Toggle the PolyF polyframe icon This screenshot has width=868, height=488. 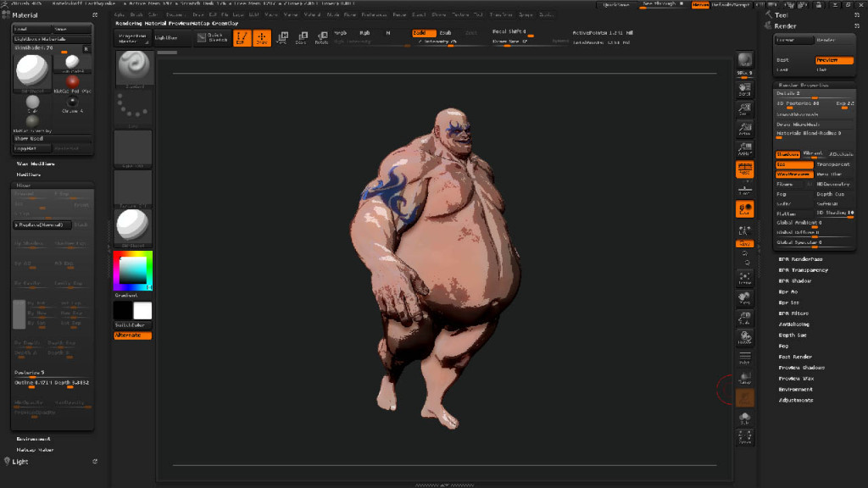coord(744,358)
